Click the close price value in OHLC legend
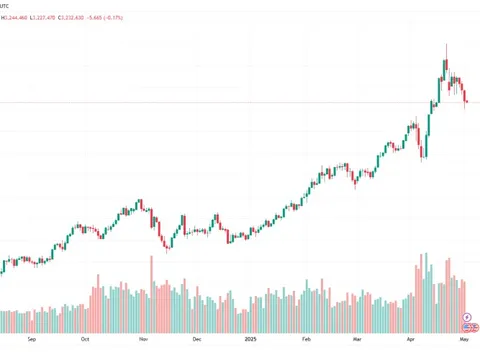 coord(72,17)
